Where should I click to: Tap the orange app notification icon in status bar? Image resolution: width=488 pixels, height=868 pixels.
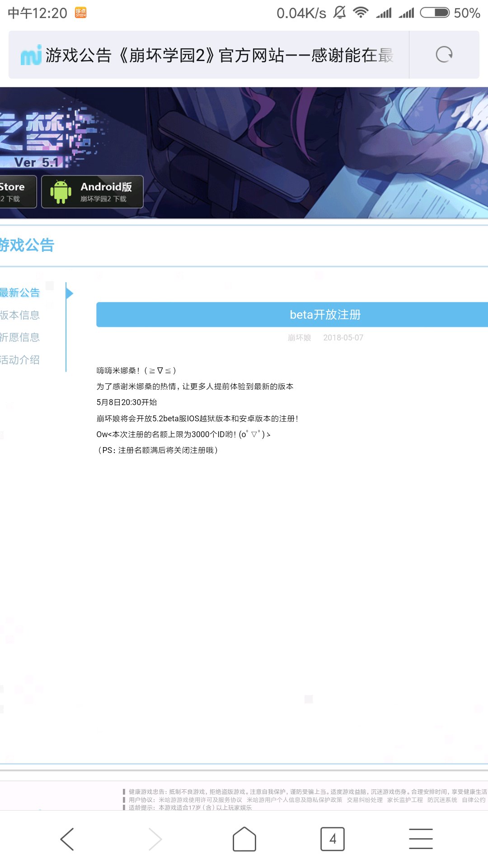coord(80,13)
